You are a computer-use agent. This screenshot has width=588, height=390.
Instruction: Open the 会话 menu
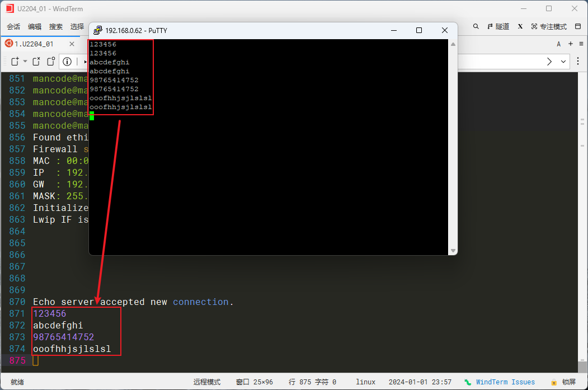pos(13,26)
